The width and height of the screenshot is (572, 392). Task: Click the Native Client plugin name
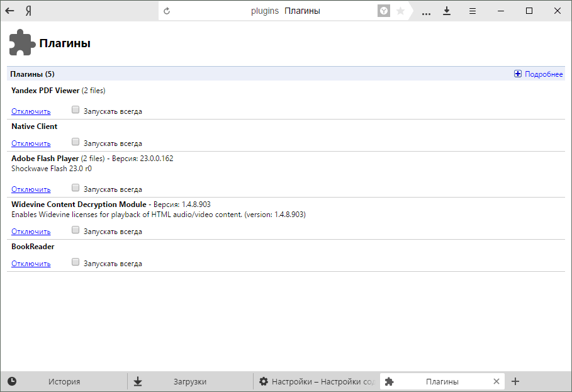pyautogui.click(x=34, y=126)
